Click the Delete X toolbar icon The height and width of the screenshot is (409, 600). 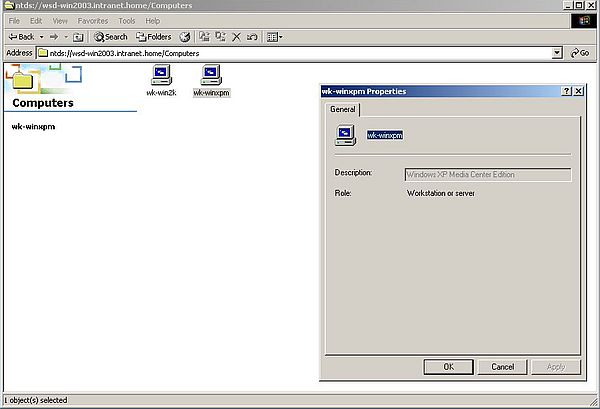[236, 37]
